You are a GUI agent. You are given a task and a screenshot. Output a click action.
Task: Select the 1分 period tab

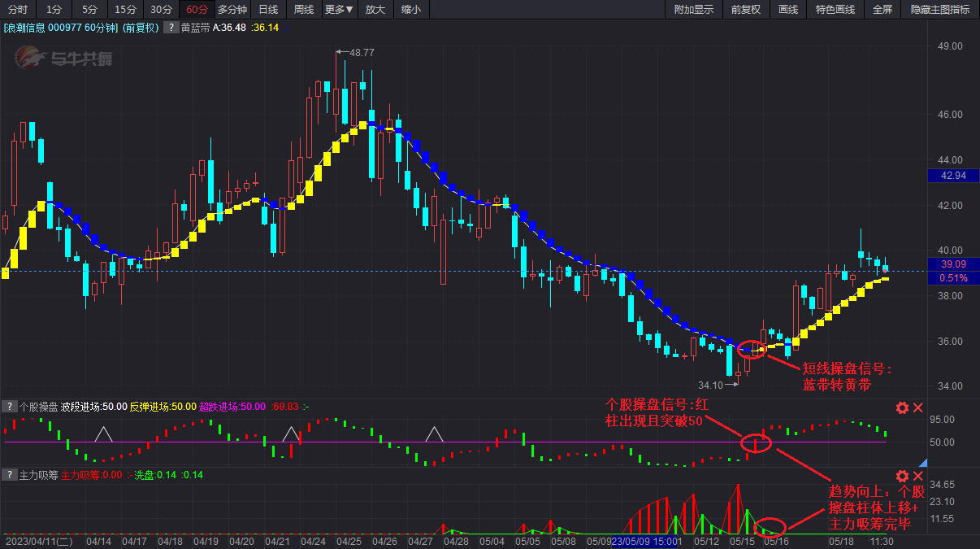pos(54,10)
